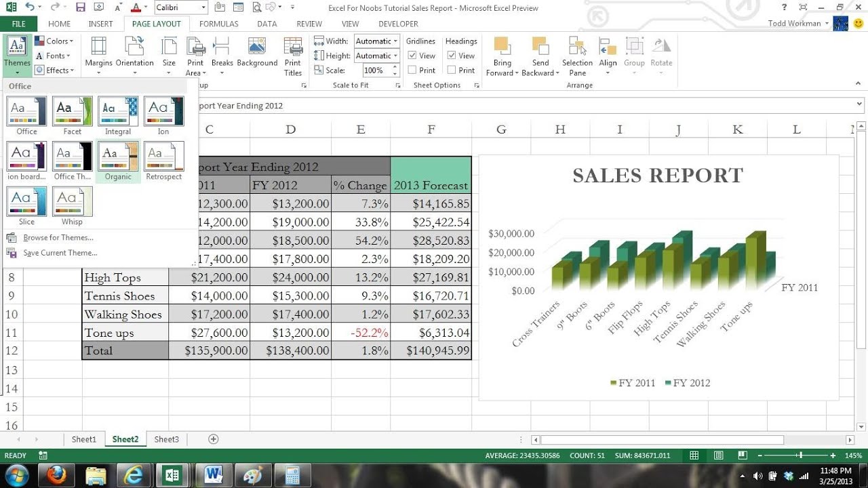Screen dimensions: 868x488
Task: Click the Background image button
Action: coord(257,53)
